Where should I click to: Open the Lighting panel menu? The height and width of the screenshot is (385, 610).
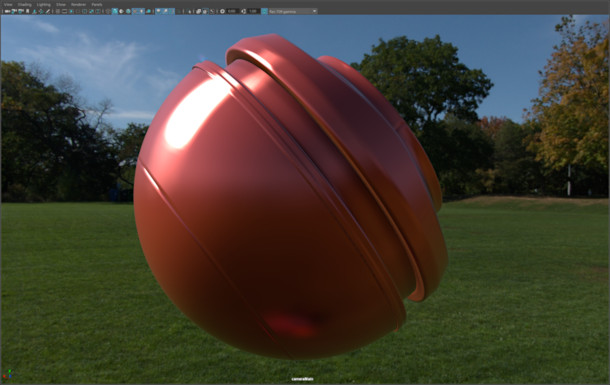coord(44,4)
